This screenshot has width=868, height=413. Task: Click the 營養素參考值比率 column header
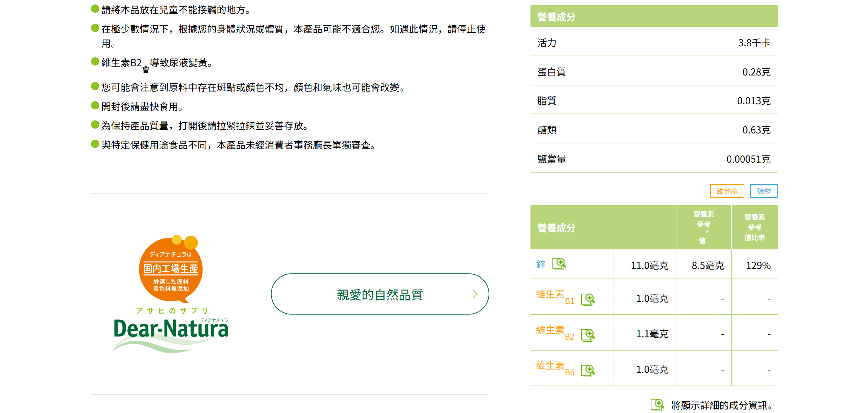[754, 227]
